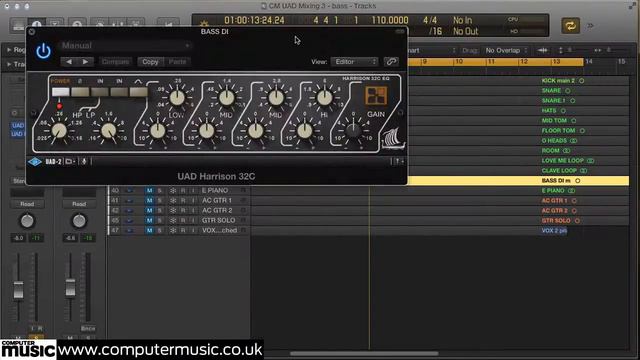Click the loop icon on KICK main 2 region
This screenshot has height=360, width=640.
pos(582,81)
